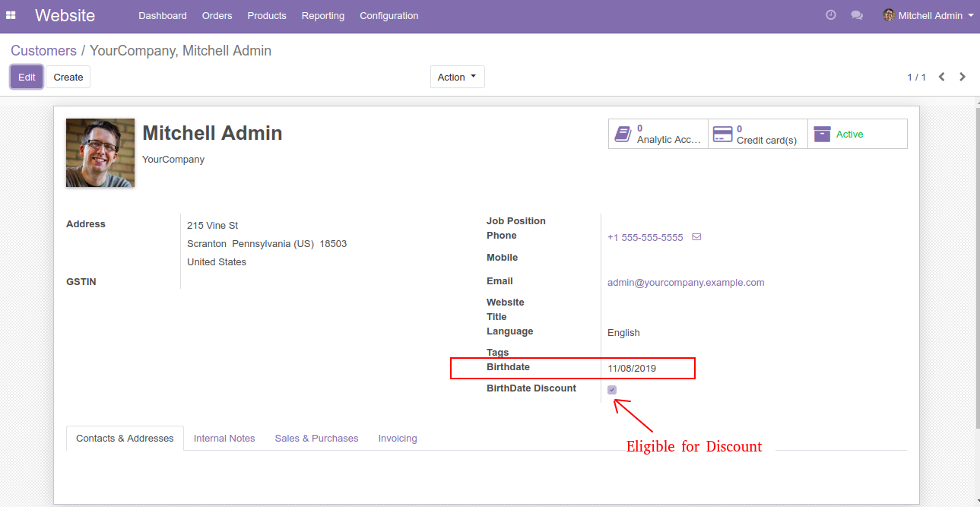
Task: Open the Configuration menu
Action: click(x=389, y=15)
